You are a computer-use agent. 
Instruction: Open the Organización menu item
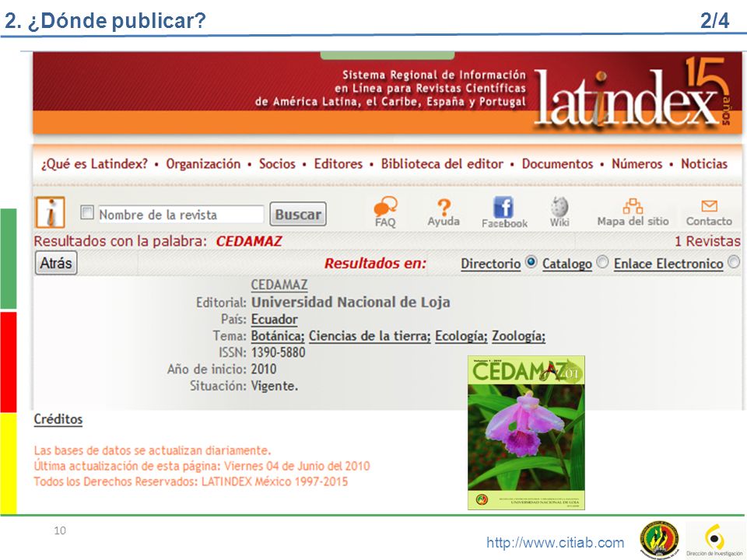tap(203, 164)
